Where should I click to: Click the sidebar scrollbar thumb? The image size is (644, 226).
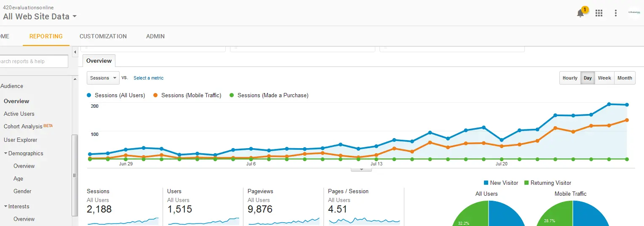point(75,175)
